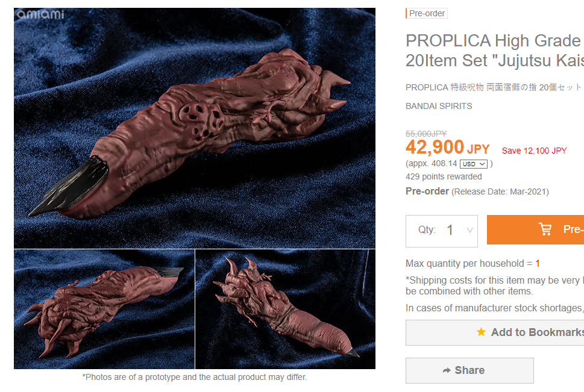
Task: Expand the Qty quantity selector arrow
Action: point(470,231)
